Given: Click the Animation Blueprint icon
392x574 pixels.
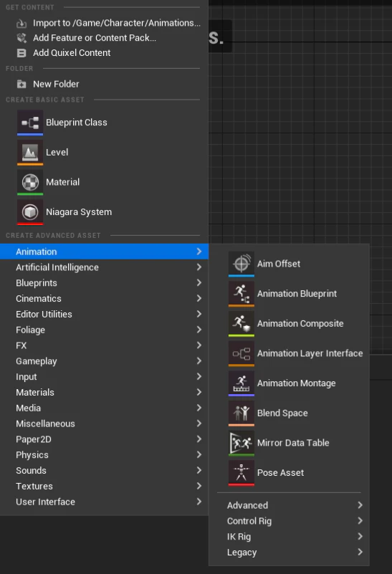Looking at the screenshot, I should [x=242, y=294].
